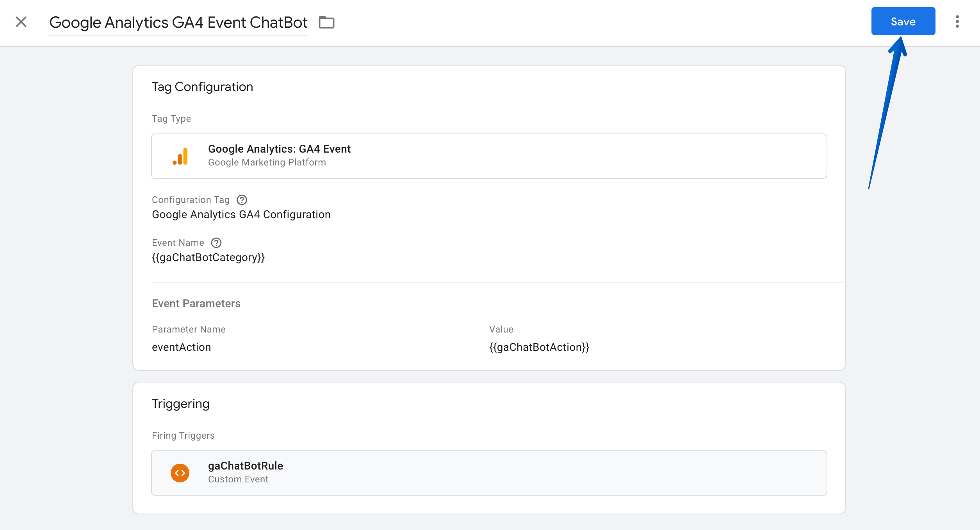Click the Custom Event trigger type label
Screen dimensions: 980x530
(x=238, y=479)
